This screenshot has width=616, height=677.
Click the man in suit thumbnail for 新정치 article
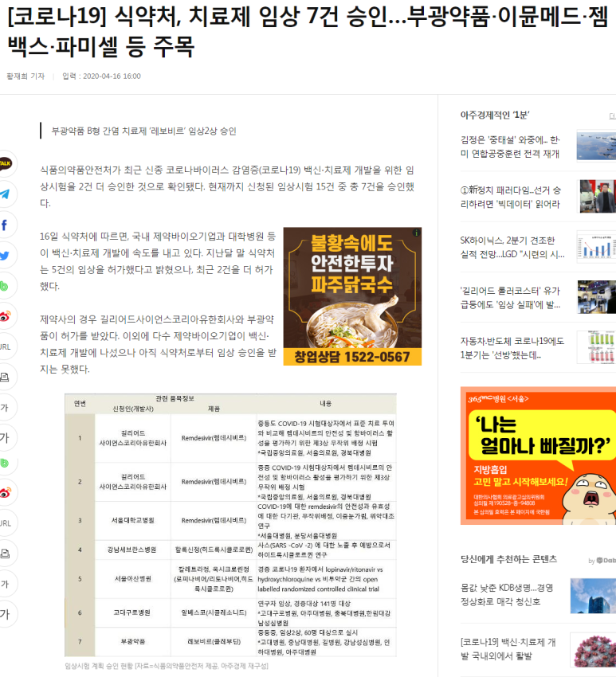coord(598,197)
